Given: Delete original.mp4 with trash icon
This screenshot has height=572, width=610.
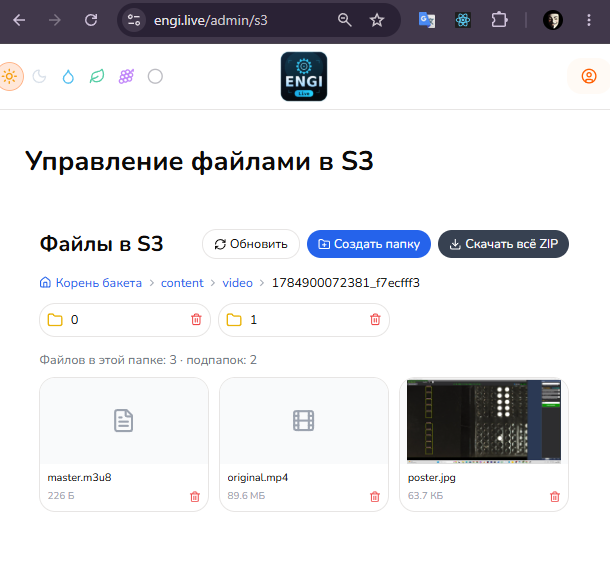Looking at the screenshot, I should pos(375,497).
